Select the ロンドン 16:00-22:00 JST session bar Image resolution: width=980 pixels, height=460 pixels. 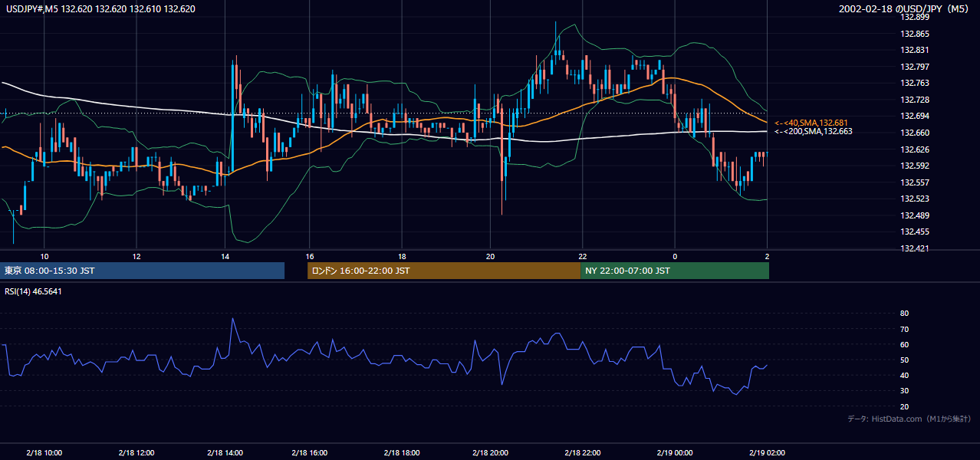444,271
